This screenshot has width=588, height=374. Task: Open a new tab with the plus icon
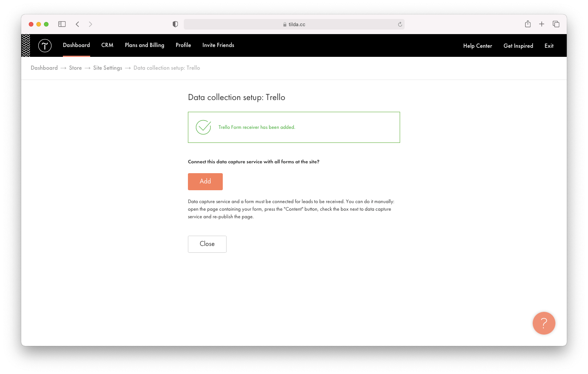pos(542,24)
